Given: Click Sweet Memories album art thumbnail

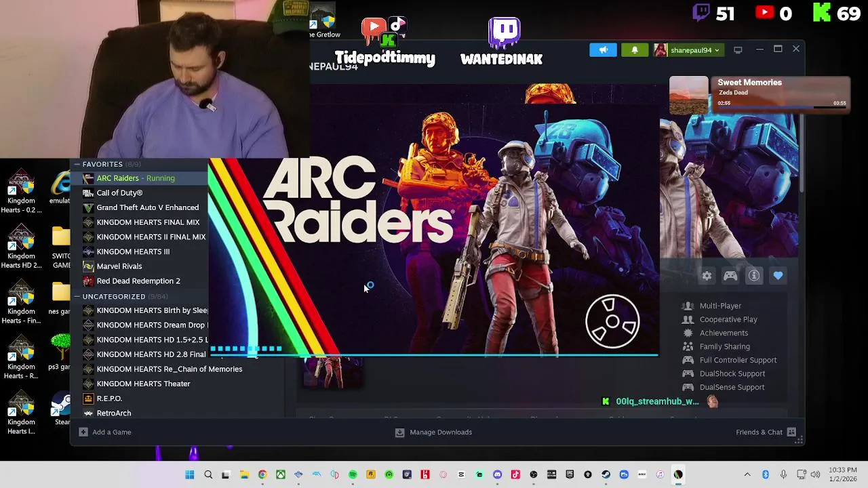Looking at the screenshot, I should point(689,95).
